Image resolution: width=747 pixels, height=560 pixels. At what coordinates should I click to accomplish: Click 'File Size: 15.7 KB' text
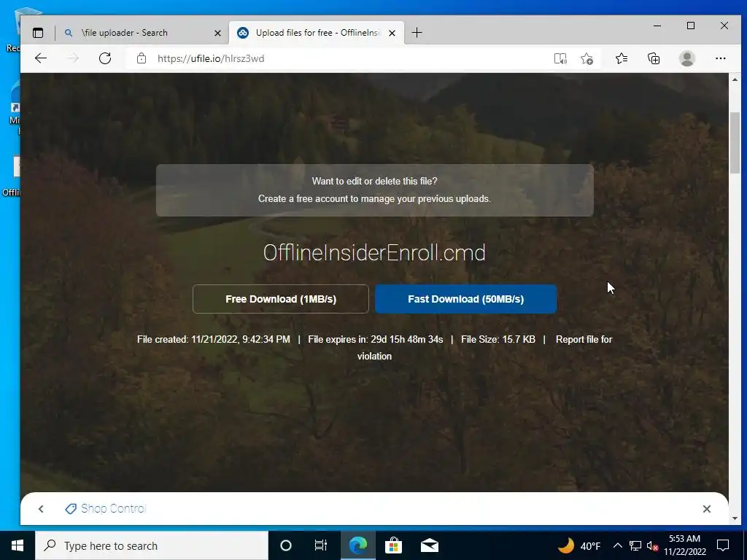(498, 340)
